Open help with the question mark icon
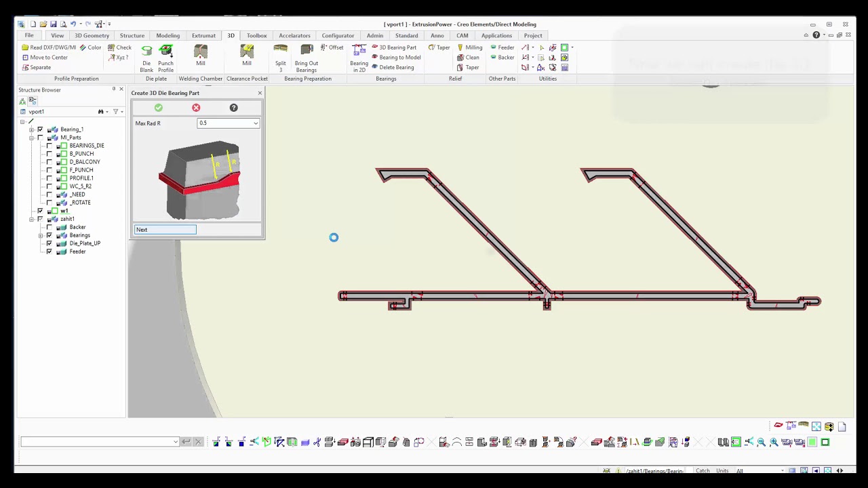 coord(233,108)
